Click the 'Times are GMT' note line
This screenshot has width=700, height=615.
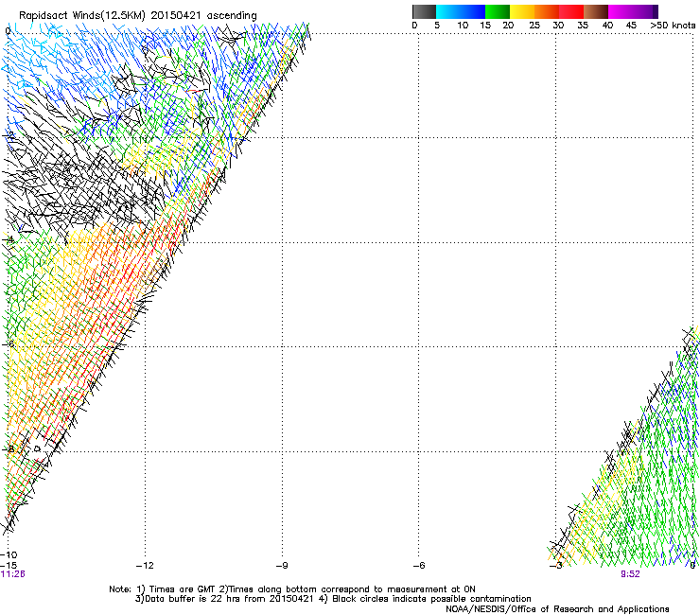[292, 589]
